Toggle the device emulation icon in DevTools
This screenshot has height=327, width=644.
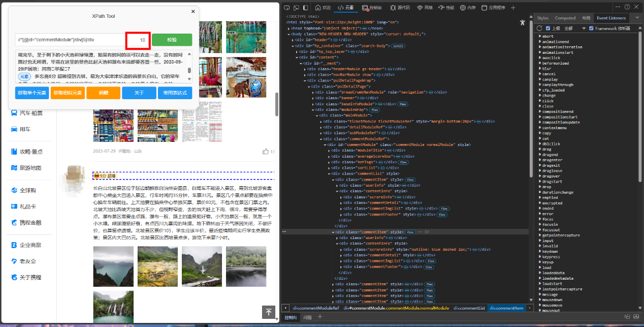(296, 8)
